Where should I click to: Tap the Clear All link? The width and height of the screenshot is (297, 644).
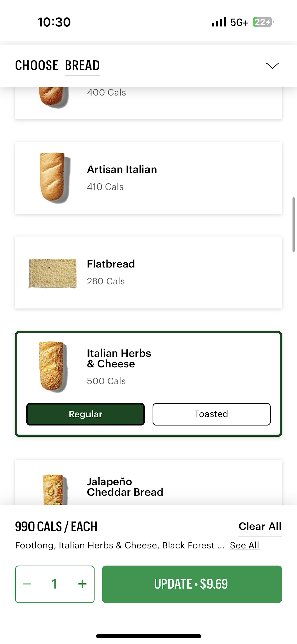click(260, 526)
